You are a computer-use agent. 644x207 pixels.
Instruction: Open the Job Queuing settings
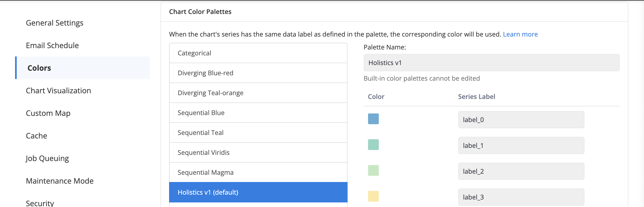[x=47, y=158]
